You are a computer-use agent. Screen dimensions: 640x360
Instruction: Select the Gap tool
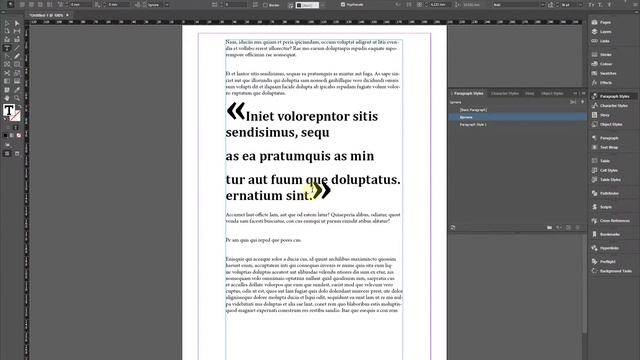point(17,31)
